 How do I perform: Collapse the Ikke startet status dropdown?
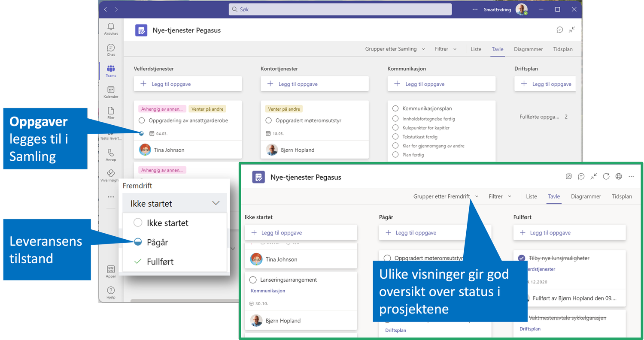point(216,203)
